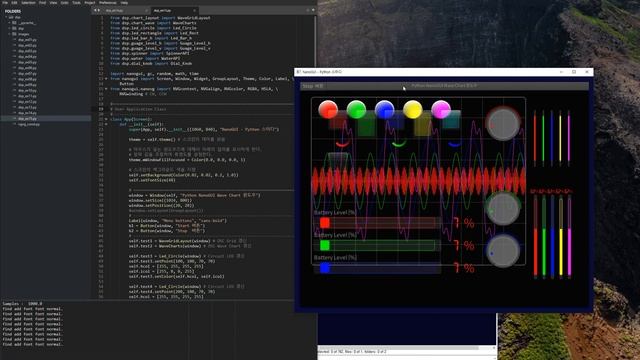Click highlighted line number 19 in gutter

[100, 109]
